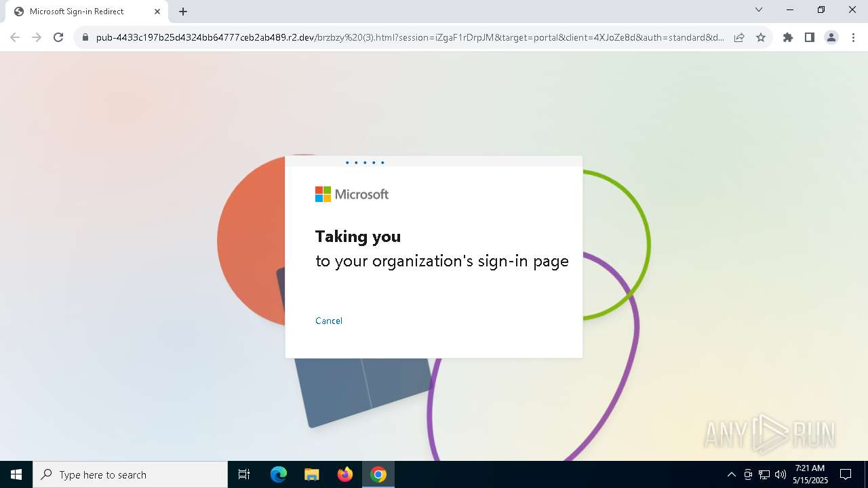Open the Windows Start menu
The image size is (868, 488).
[16, 474]
